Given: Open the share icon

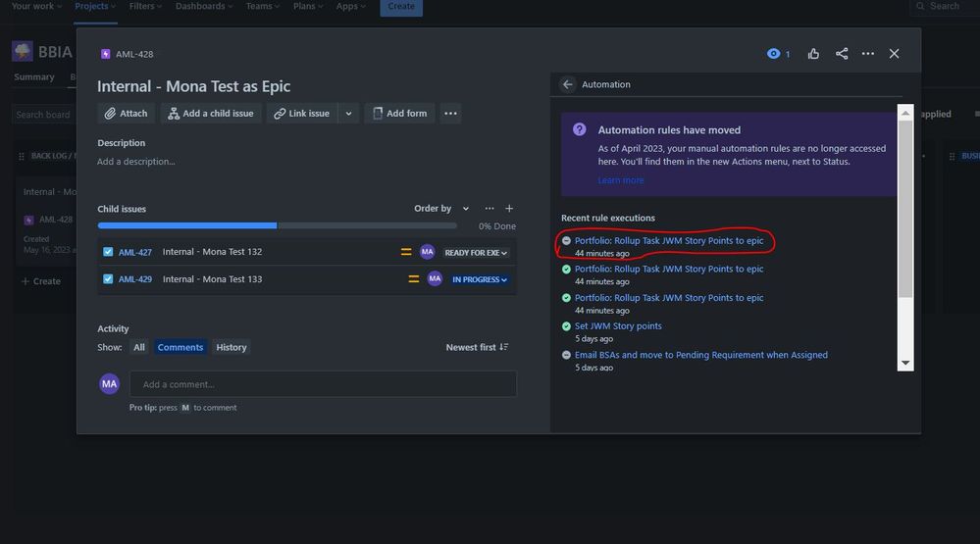Looking at the screenshot, I should (x=842, y=54).
